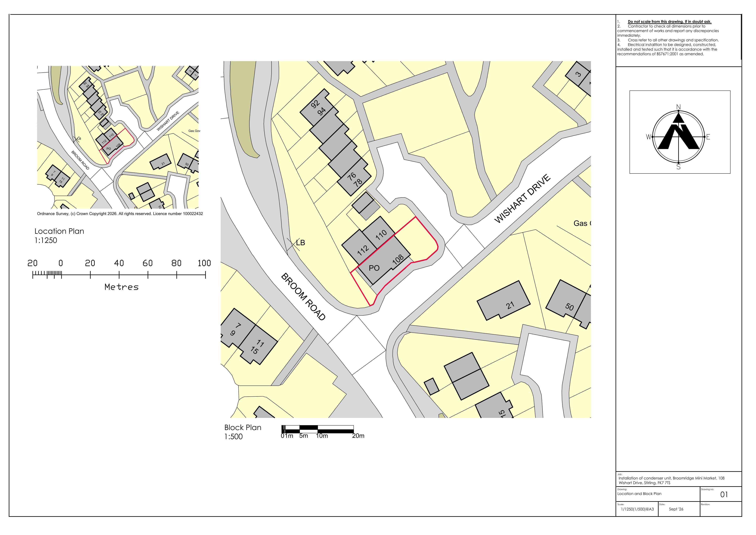Click 'BROOM ROAD' label in the location plan
Viewport: 756px width, 535px height.
(80, 160)
